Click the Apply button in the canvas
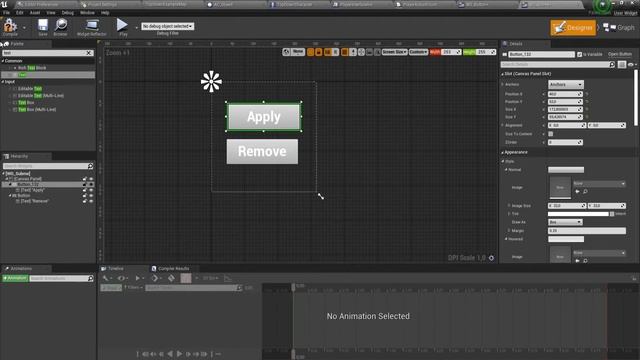Image resolution: width=640 pixels, height=360 pixels. [264, 117]
